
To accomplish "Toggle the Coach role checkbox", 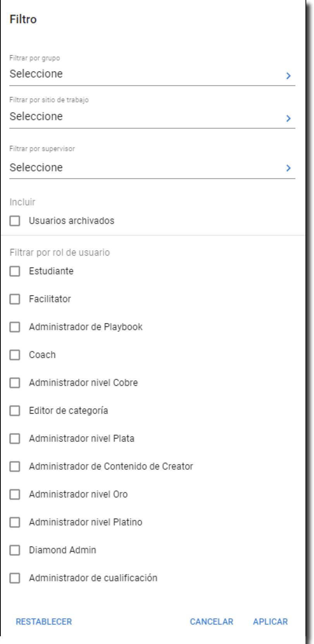I will (x=15, y=355).
